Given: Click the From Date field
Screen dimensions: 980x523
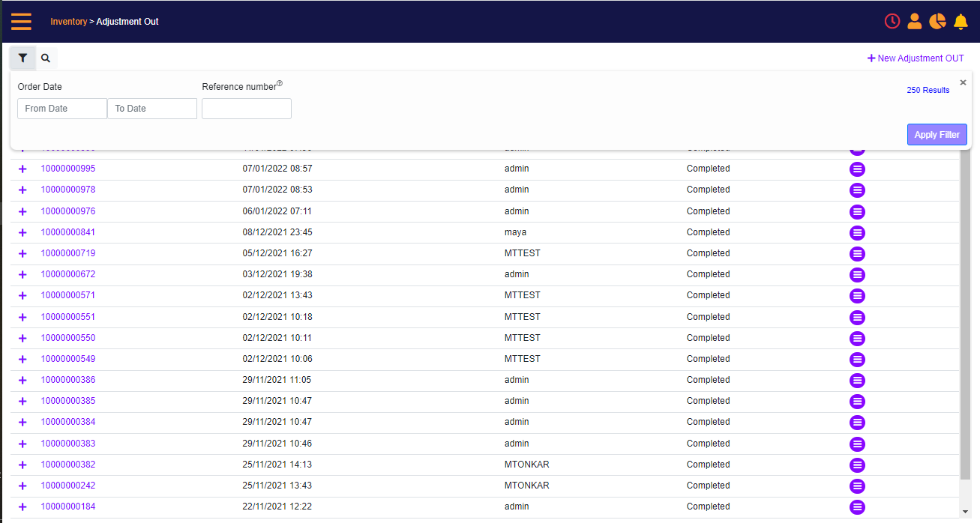Looking at the screenshot, I should point(62,109).
